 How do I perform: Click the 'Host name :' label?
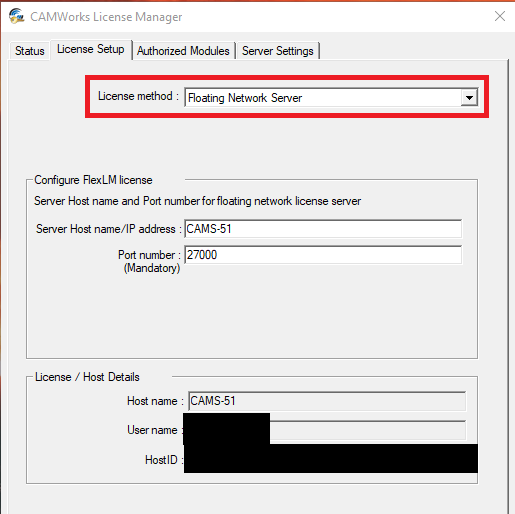(155, 401)
